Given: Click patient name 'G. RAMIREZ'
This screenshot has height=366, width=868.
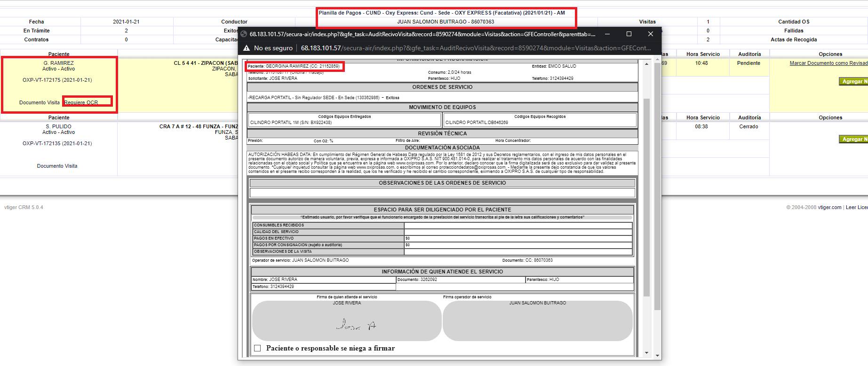Looking at the screenshot, I should [59, 63].
